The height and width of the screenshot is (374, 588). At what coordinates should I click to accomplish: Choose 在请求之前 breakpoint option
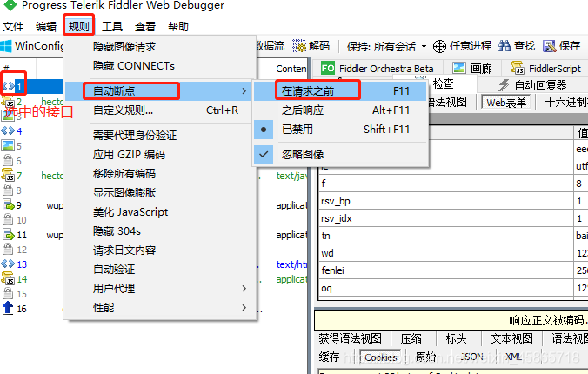(x=340, y=90)
